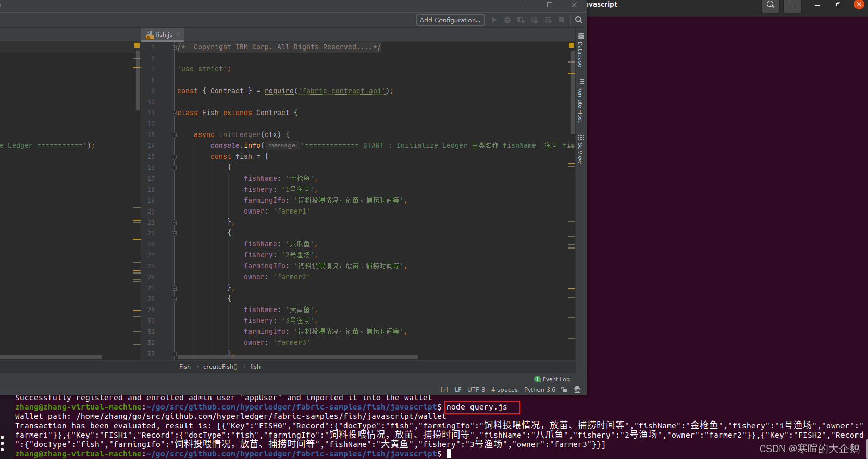Toggle the read-only lock icon
Image resolution: width=868 pixels, height=459 pixels.
[x=564, y=389]
